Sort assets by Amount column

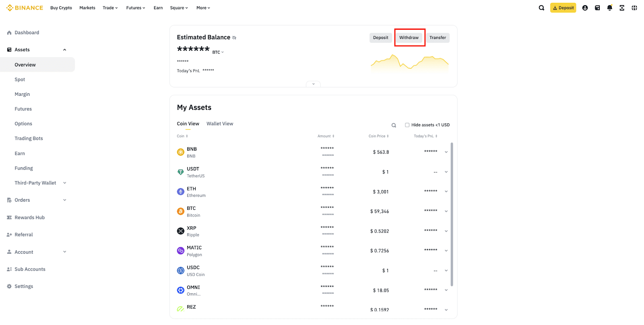pos(326,136)
